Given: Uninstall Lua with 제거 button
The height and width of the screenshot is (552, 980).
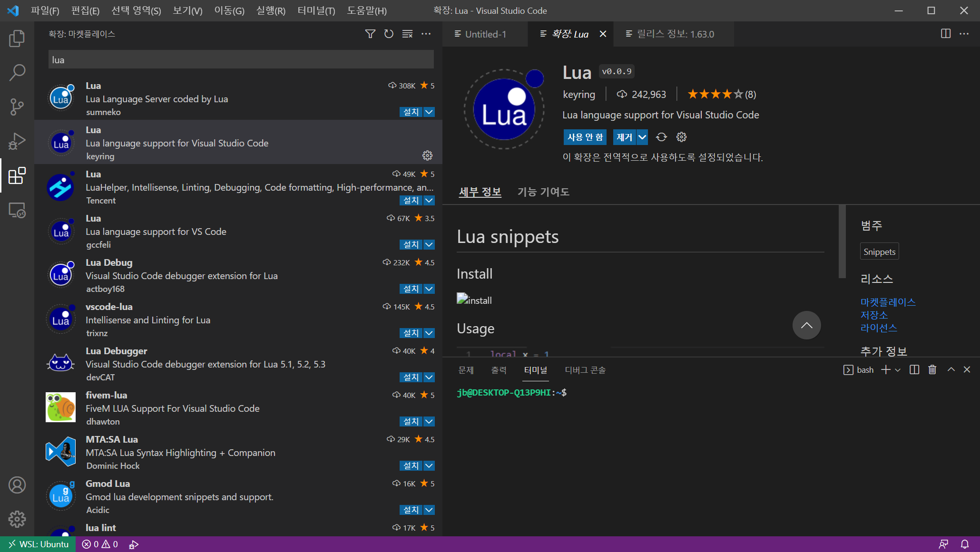Looking at the screenshot, I should 624,137.
